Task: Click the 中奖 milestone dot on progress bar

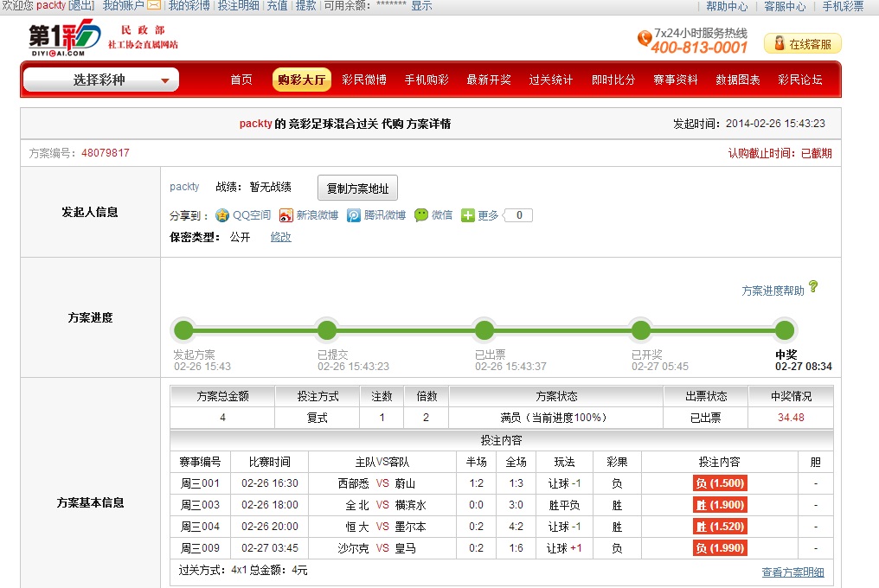Action: point(785,329)
